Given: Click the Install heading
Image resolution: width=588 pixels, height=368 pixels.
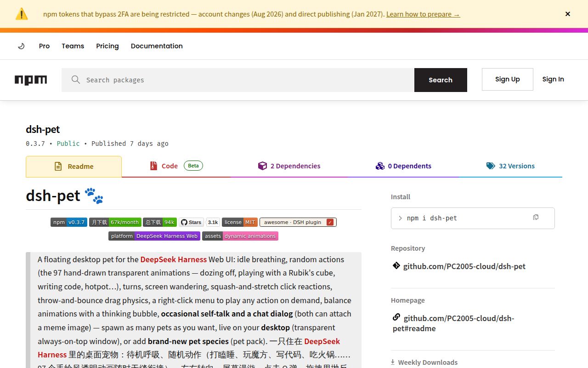Looking at the screenshot, I should coord(401,197).
